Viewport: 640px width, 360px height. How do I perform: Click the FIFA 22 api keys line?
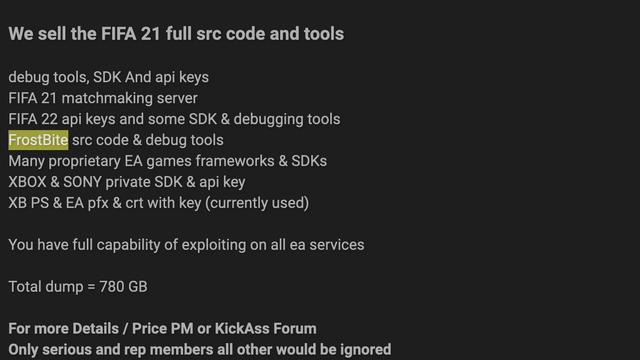pyautogui.click(x=174, y=119)
